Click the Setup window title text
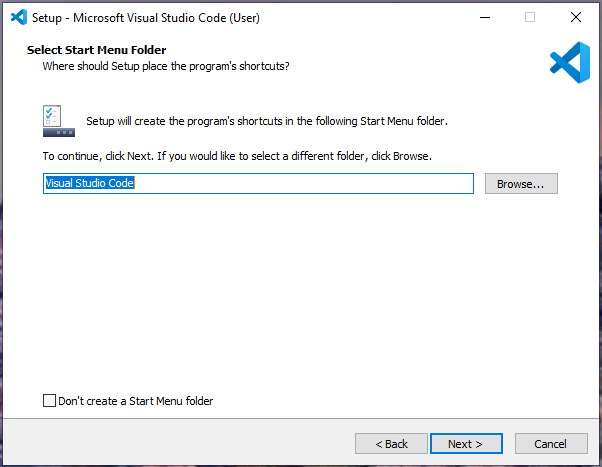 pyautogui.click(x=150, y=17)
